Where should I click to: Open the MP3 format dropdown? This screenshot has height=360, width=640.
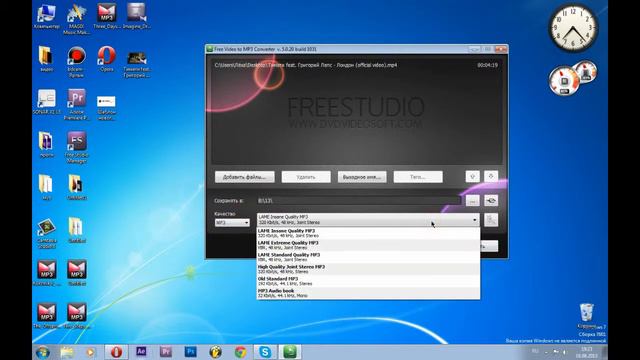[232, 222]
